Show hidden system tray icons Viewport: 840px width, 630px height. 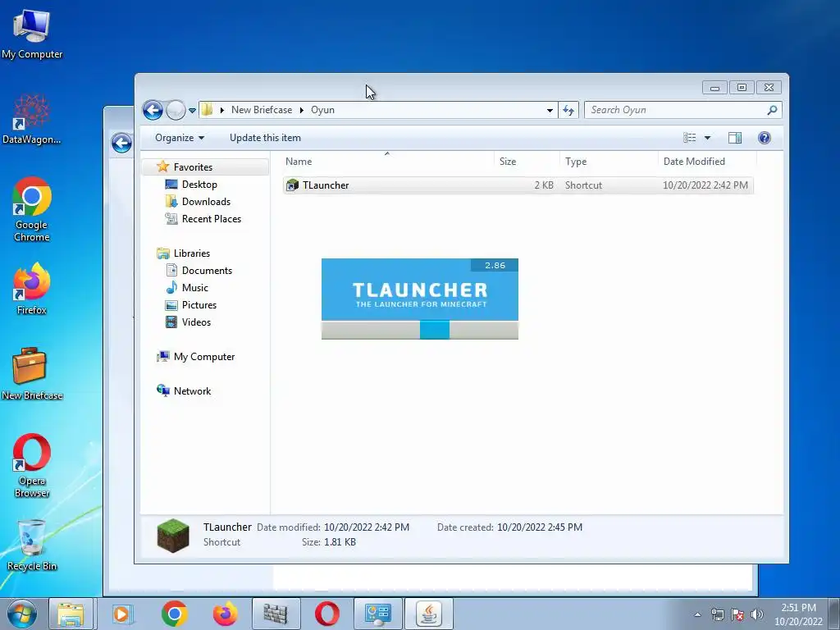(697, 614)
